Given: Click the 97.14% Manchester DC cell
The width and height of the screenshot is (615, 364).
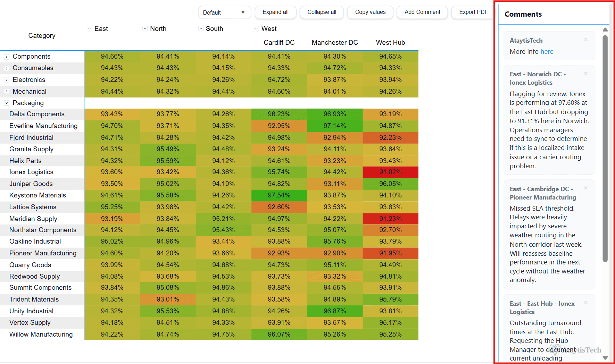Looking at the screenshot, I should point(335,126).
